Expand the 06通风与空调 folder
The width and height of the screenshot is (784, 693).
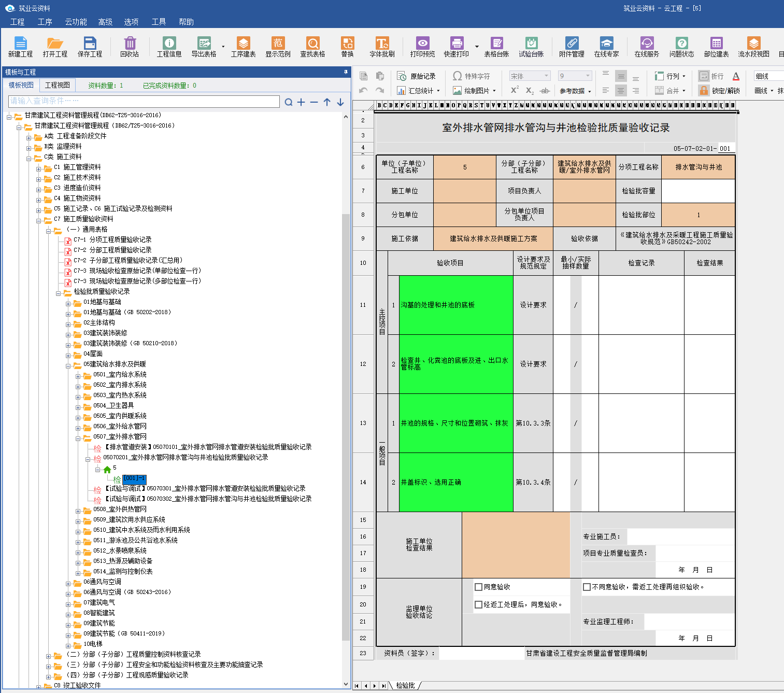[68, 583]
